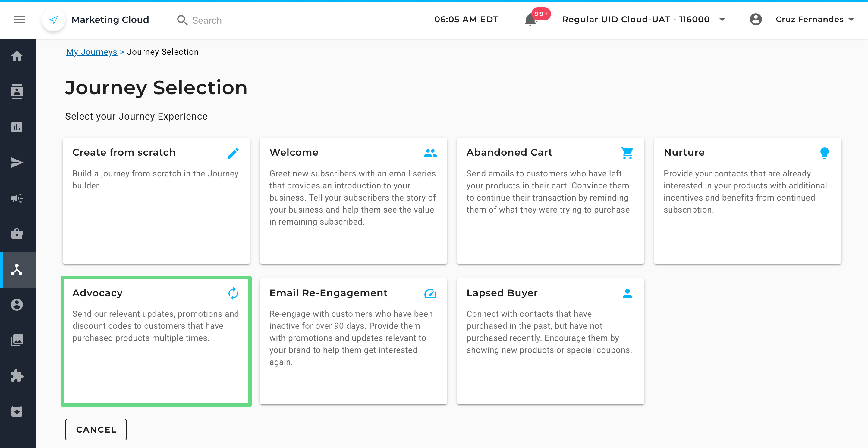Open the Send arrow sidebar icon
Screen dimensions: 868x448
click(17, 163)
